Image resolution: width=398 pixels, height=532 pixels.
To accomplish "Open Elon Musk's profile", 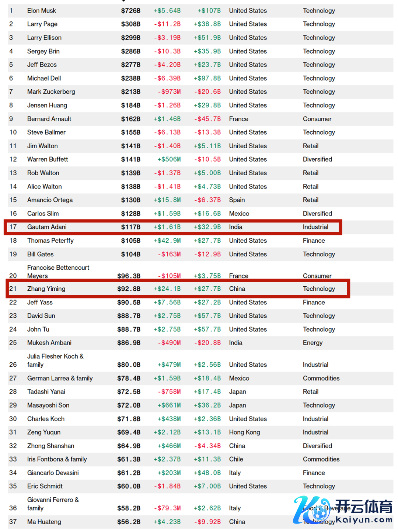I will click(x=42, y=11).
